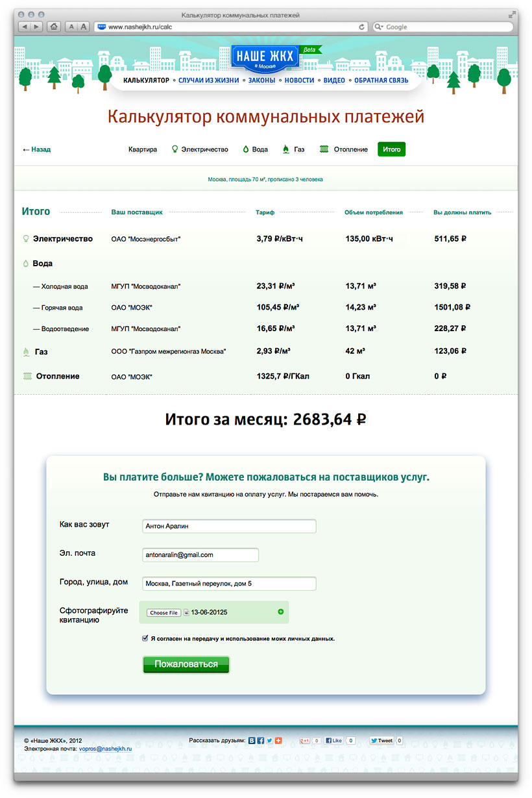
Task: Share via the Facebook icon in the footer
Action: coord(260,740)
